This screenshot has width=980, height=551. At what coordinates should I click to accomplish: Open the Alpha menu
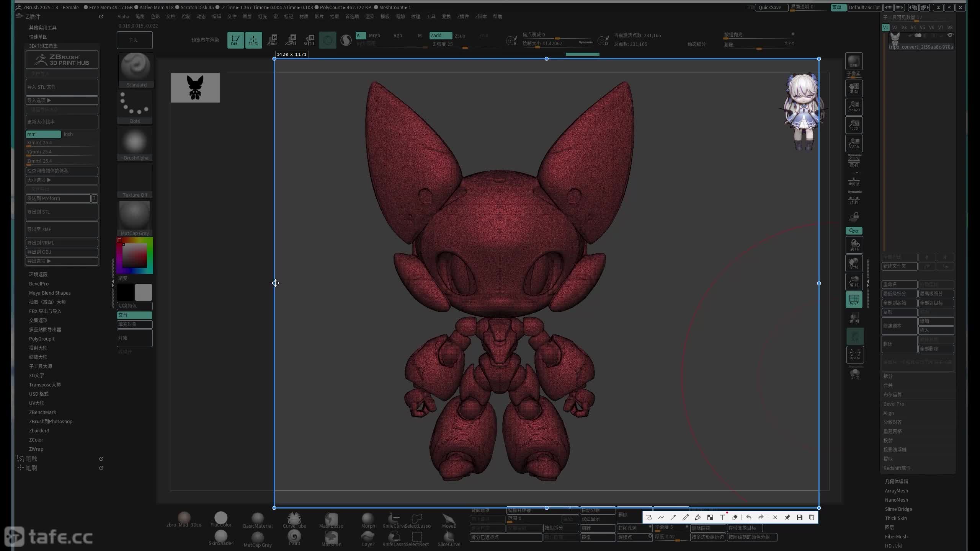[x=123, y=16]
